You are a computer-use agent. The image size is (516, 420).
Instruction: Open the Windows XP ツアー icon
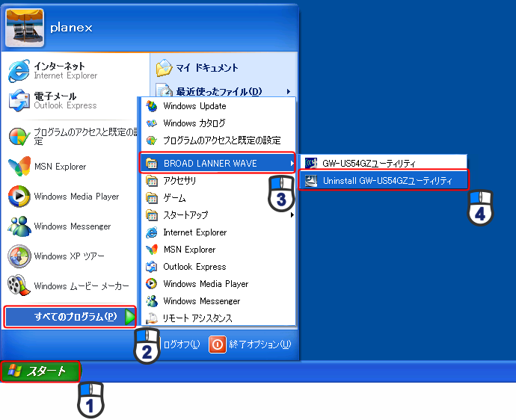coord(19,256)
